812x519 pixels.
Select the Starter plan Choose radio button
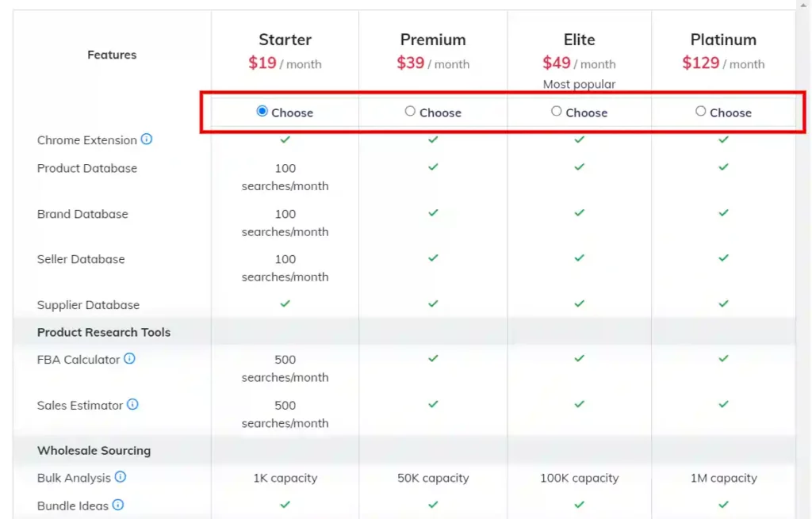[x=262, y=112]
